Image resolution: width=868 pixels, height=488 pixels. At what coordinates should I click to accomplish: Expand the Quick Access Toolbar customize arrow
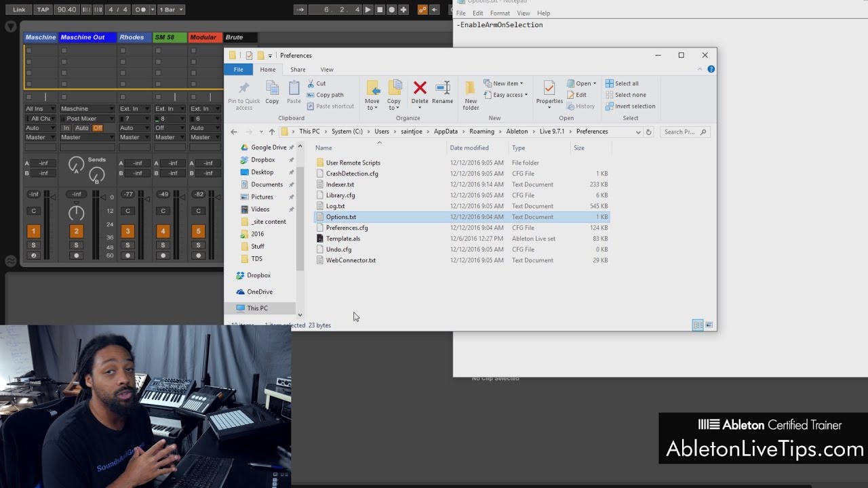(270, 56)
